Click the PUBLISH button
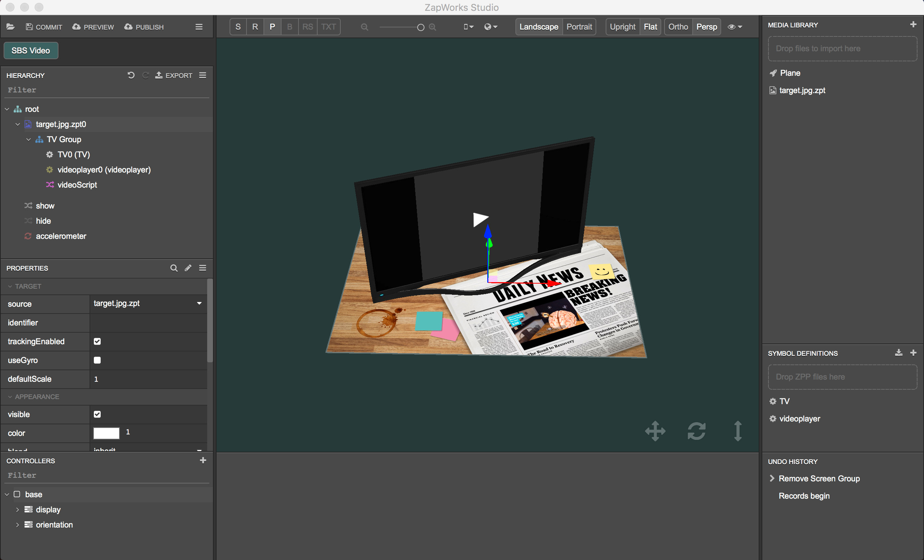Viewport: 924px width, 560px height. click(144, 27)
